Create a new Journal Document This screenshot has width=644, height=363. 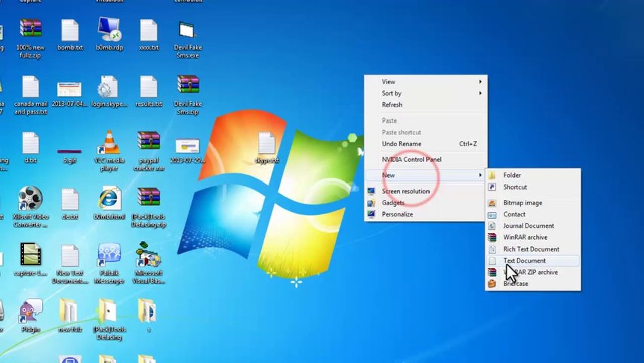[x=533, y=226]
